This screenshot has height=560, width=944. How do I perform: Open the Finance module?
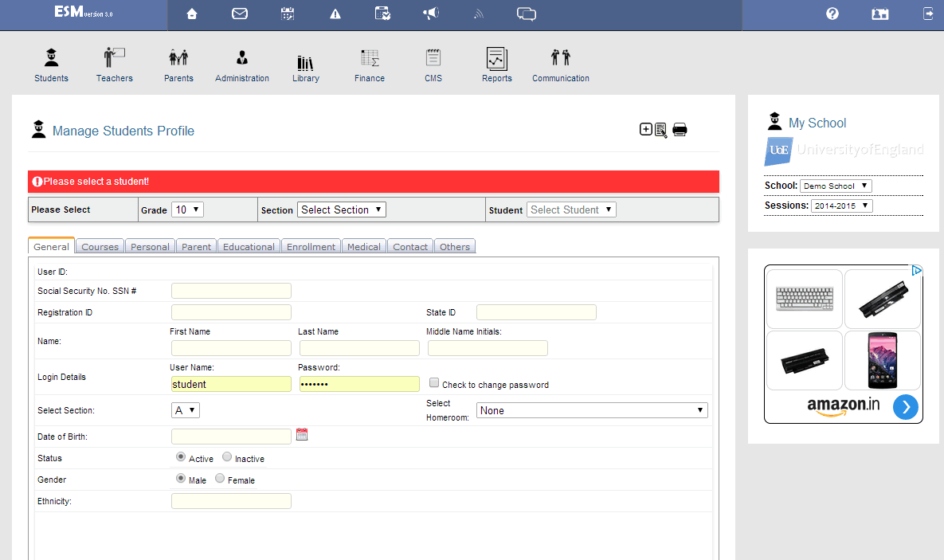pyautogui.click(x=370, y=65)
